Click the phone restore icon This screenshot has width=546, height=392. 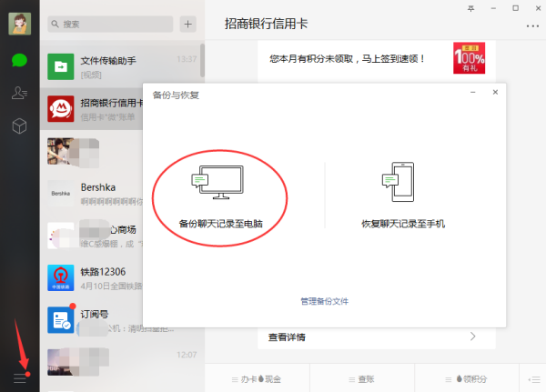click(402, 182)
